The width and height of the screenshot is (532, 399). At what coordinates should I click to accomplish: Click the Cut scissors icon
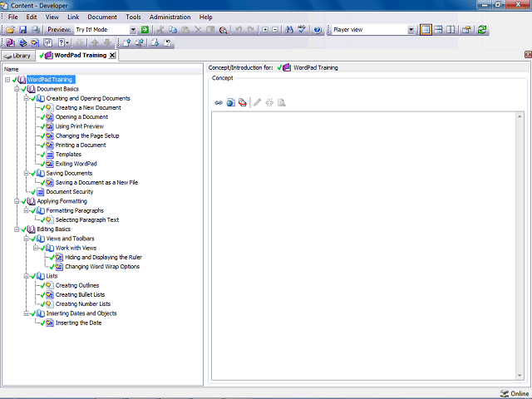click(160, 30)
